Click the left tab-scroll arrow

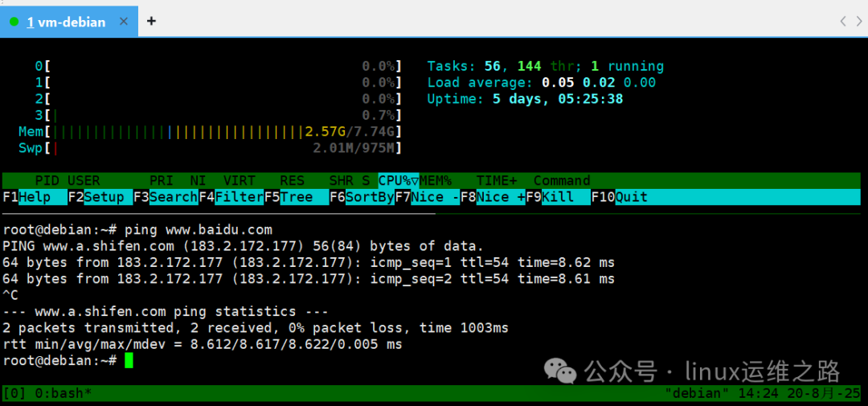(x=842, y=21)
